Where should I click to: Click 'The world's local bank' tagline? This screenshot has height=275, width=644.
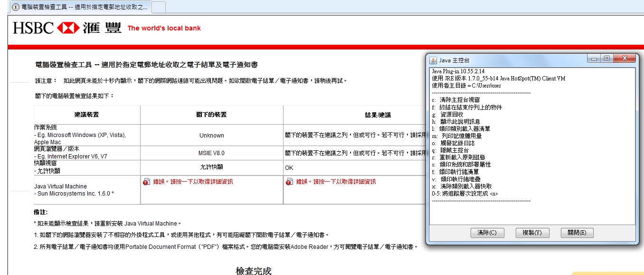coord(164,28)
